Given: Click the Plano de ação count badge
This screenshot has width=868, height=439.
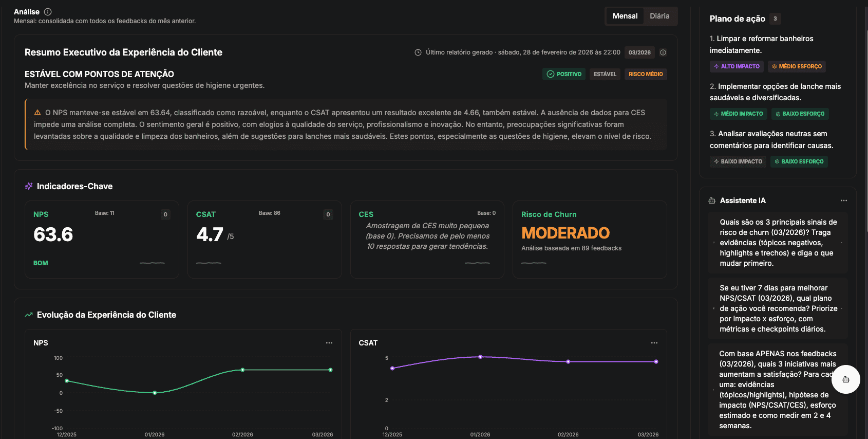Looking at the screenshot, I should (x=775, y=19).
